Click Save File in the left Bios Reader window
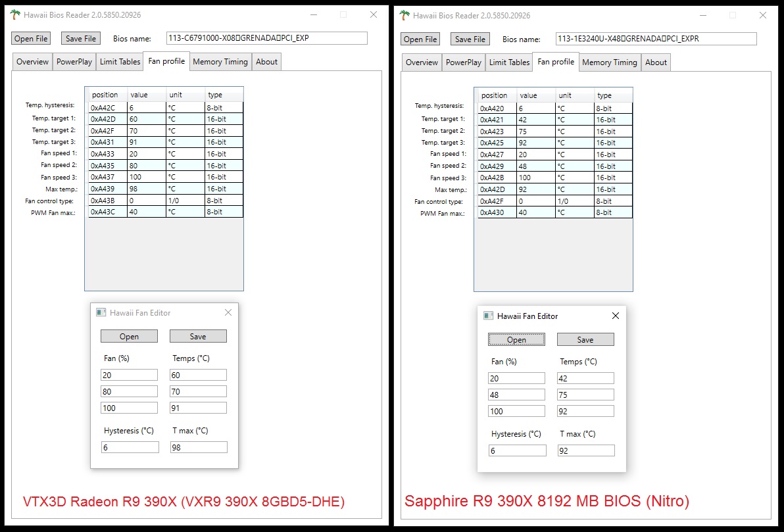The width and height of the screenshot is (784, 532). pyautogui.click(x=80, y=39)
